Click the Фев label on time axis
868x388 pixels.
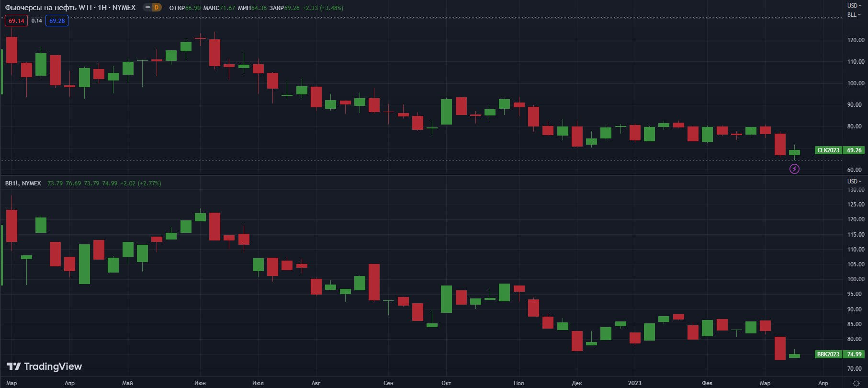[x=707, y=383]
